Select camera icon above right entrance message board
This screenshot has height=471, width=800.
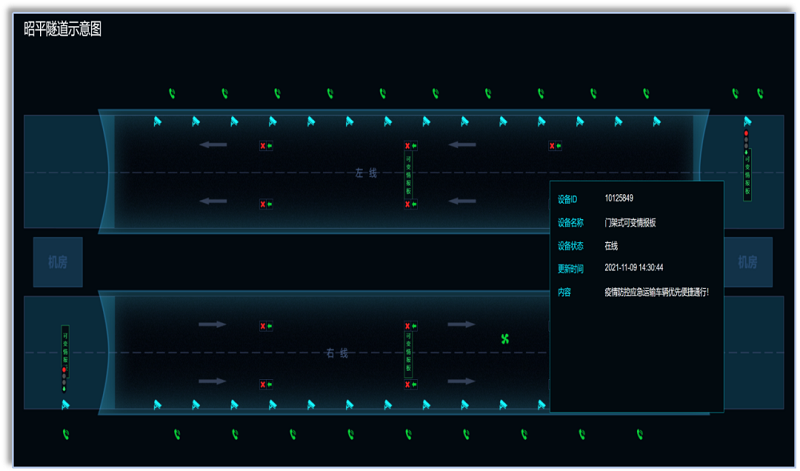(746, 122)
